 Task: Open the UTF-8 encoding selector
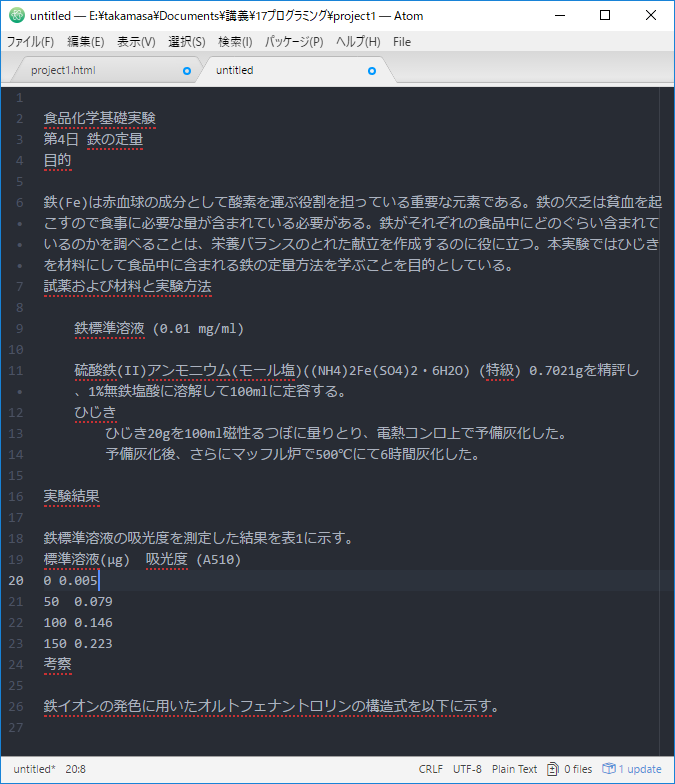click(467, 769)
